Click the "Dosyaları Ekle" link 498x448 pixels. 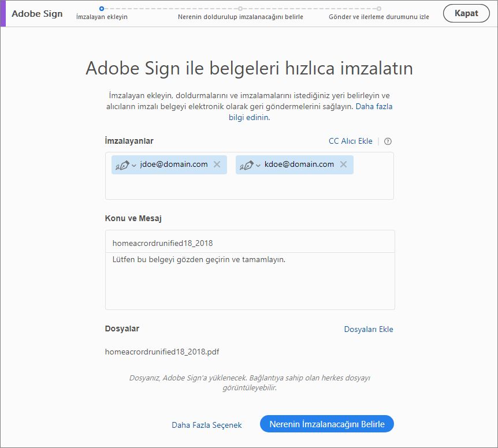[368, 330]
